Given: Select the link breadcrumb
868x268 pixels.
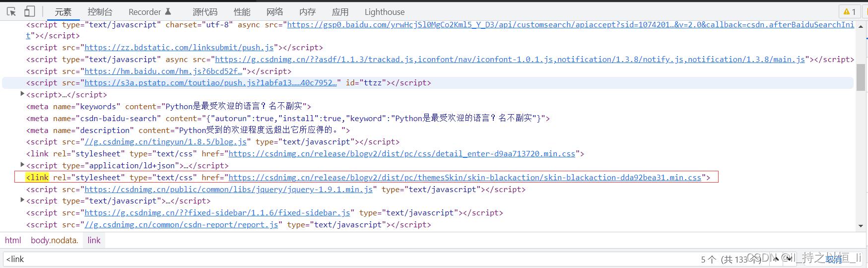Looking at the screenshot, I should pos(94,240).
